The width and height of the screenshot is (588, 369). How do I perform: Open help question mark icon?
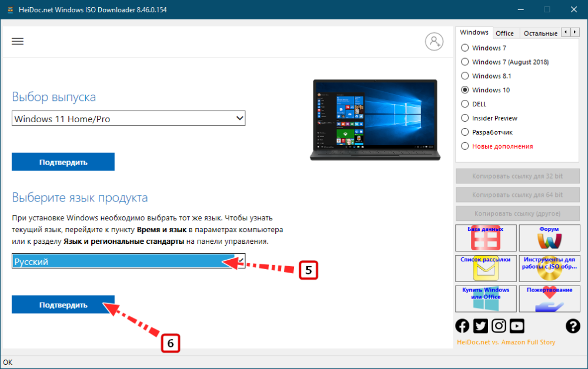click(573, 326)
